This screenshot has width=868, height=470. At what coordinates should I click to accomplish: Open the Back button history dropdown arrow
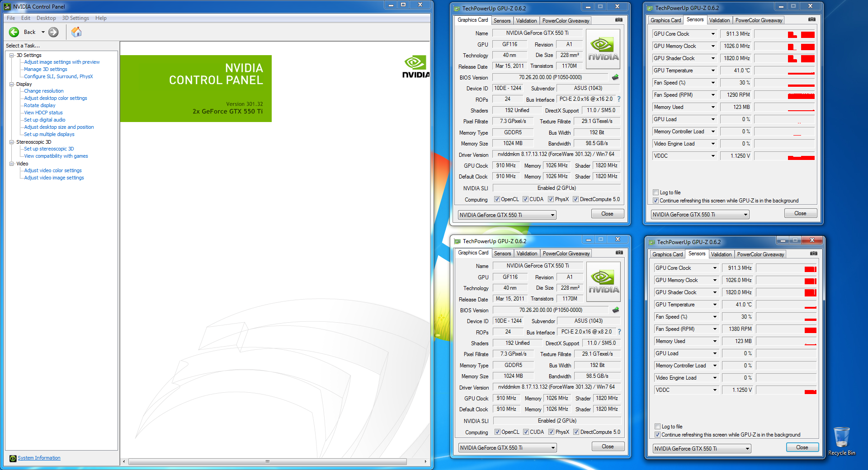click(x=43, y=32)
